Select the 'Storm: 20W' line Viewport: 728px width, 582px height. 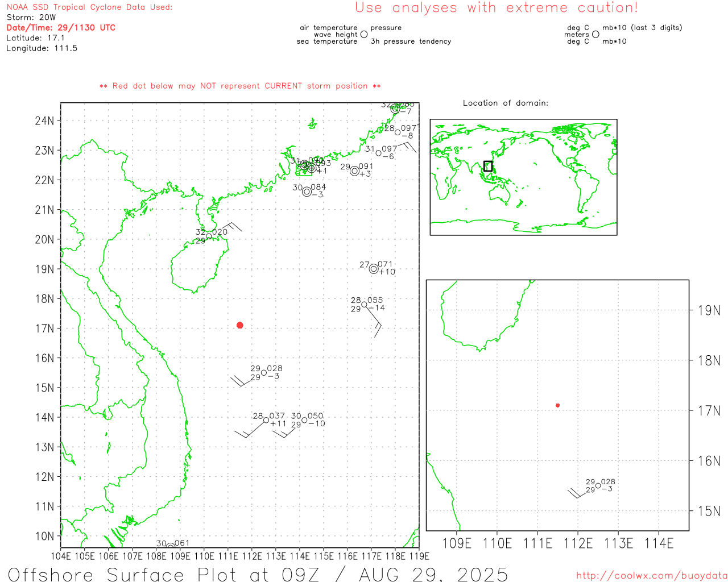coord(31,18)
